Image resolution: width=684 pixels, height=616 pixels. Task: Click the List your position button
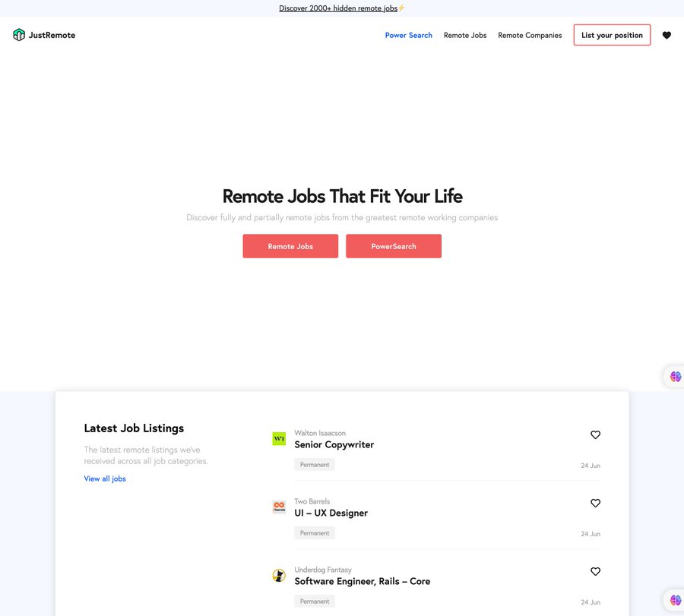coord(612,35)
